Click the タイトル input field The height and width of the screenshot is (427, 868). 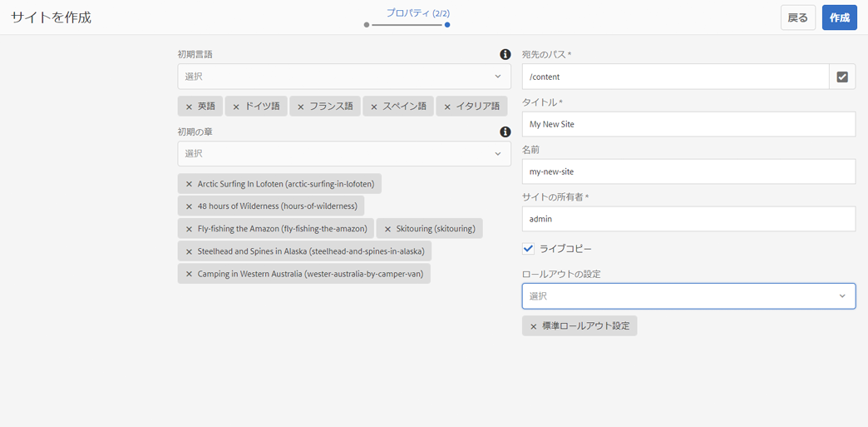688,124
